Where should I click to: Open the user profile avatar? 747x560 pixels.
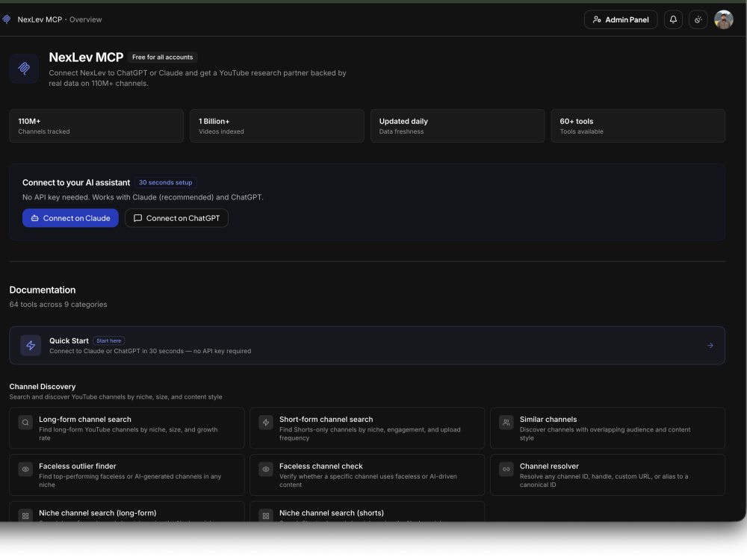pos(723,19)
